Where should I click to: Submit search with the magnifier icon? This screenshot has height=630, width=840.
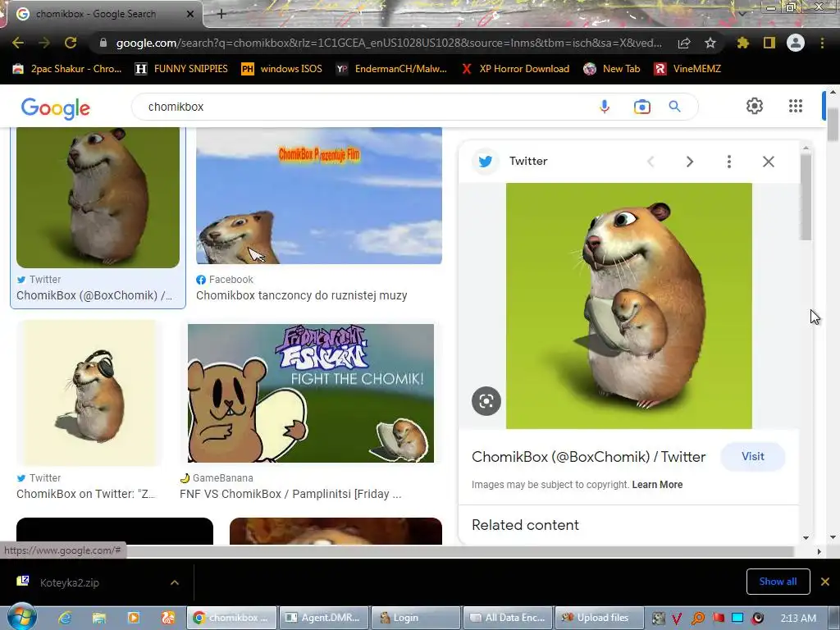[x=674, y=107]
